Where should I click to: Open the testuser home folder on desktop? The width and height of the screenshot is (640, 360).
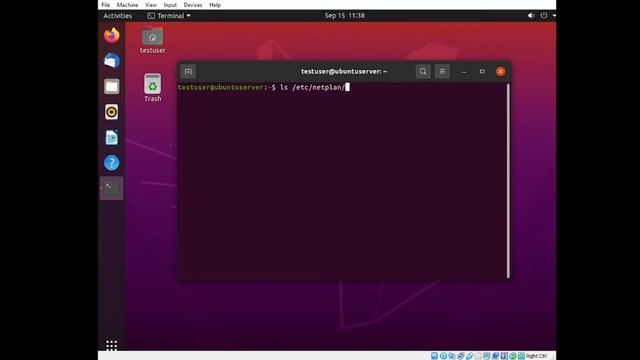click(153, 41)
